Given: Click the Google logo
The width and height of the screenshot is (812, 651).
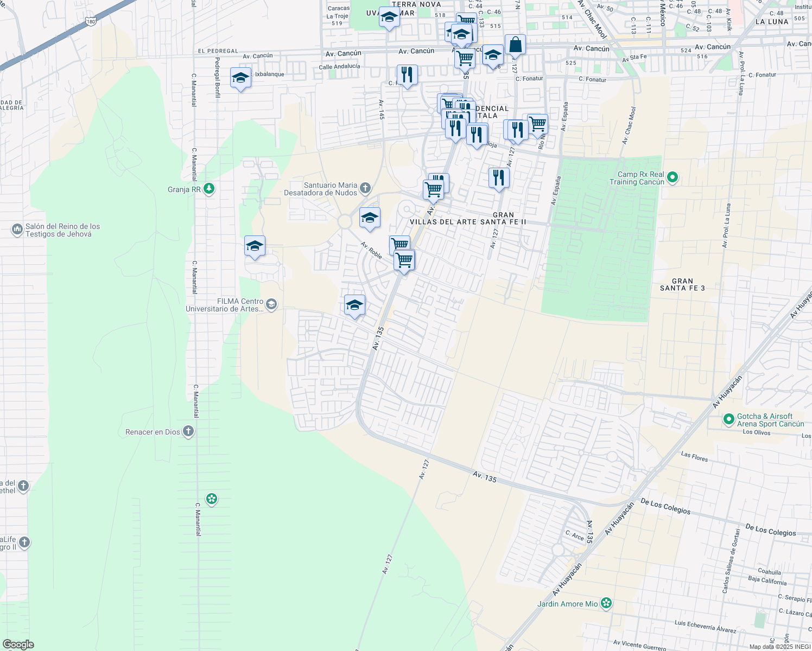Looking at the screenshot, I should [x=18, y=644].
